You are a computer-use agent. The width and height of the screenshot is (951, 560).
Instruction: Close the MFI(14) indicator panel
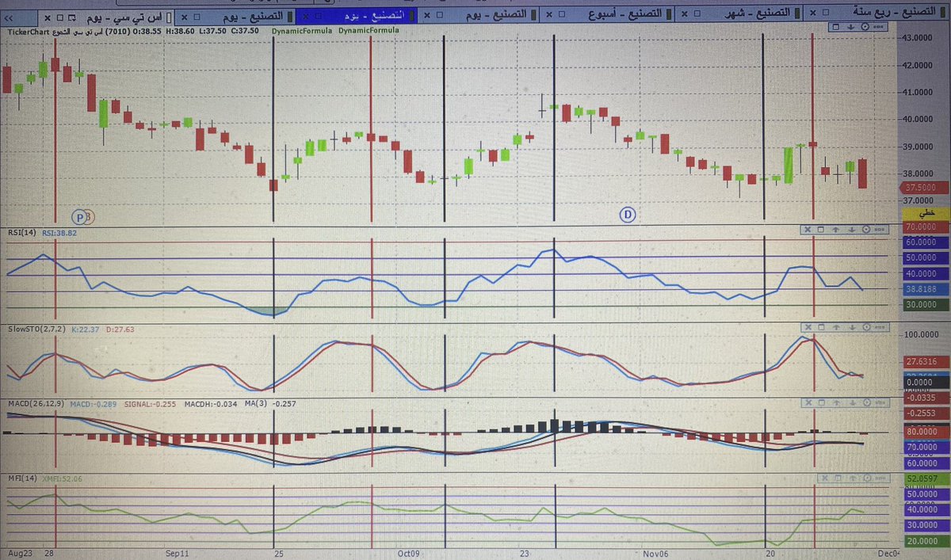[825, 478]
